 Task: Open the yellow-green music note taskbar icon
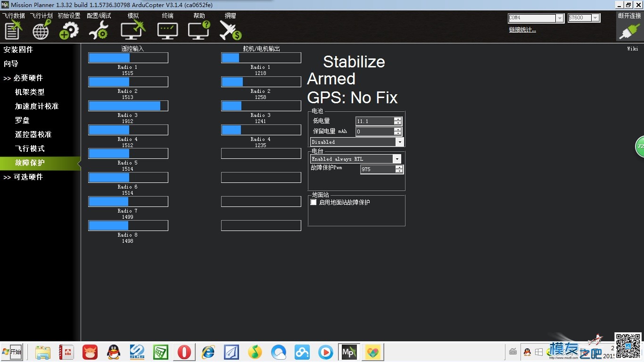point(255,352)
